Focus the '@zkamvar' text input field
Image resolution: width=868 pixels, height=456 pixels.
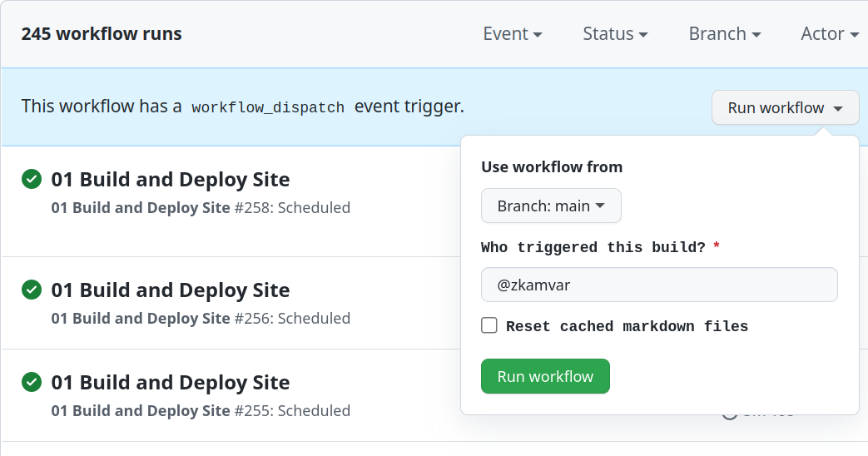(659, 285)
